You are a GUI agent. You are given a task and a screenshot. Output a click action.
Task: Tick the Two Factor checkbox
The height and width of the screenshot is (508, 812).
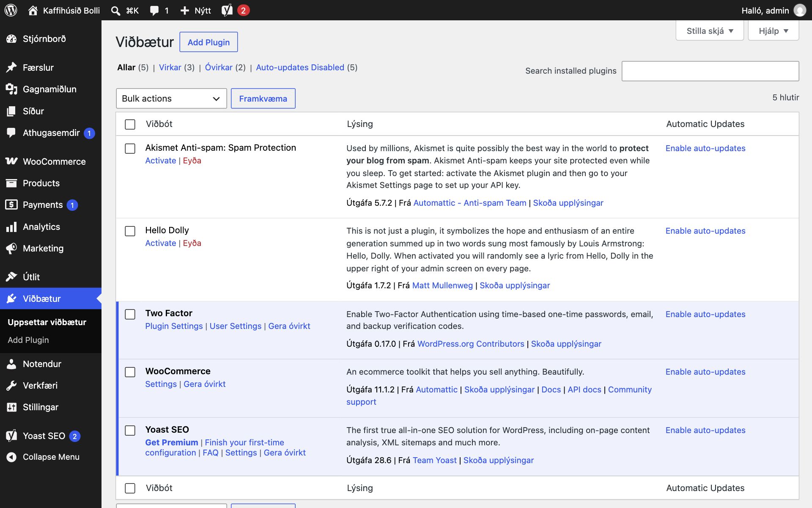click(x=130, y=314)
